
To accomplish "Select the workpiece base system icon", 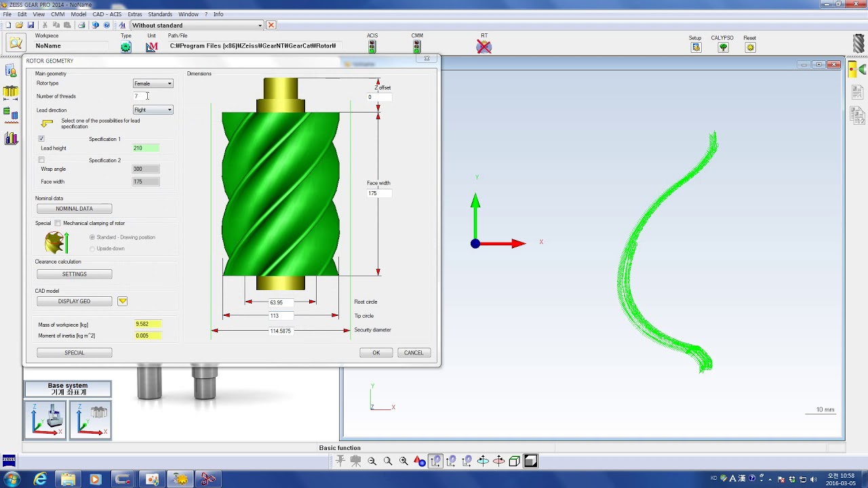I will [90, 419].
